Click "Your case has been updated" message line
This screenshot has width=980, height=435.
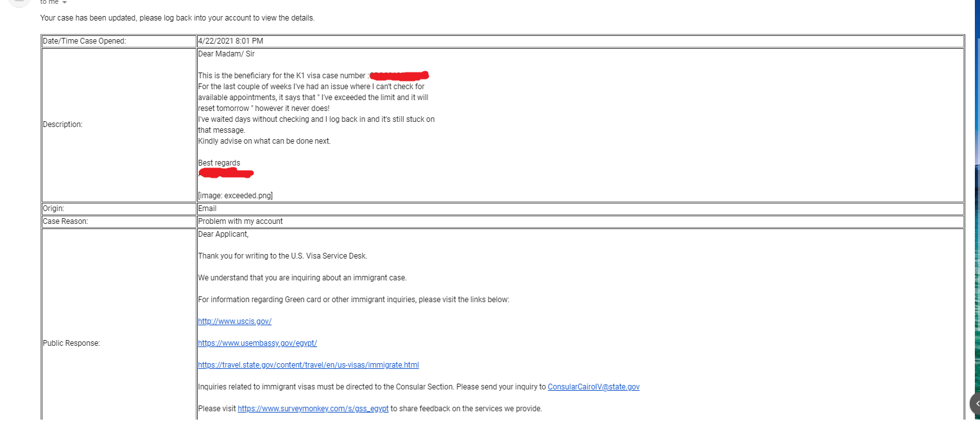(x=177, y=18)
